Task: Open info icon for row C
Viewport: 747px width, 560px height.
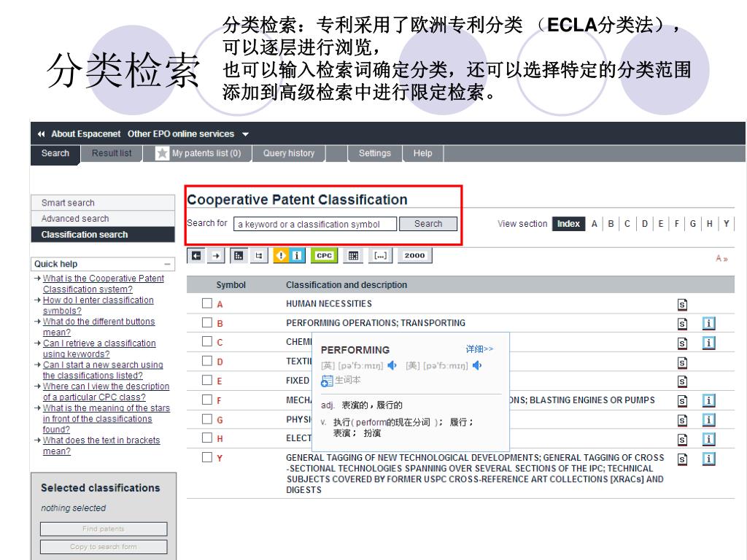Action: 708,343
